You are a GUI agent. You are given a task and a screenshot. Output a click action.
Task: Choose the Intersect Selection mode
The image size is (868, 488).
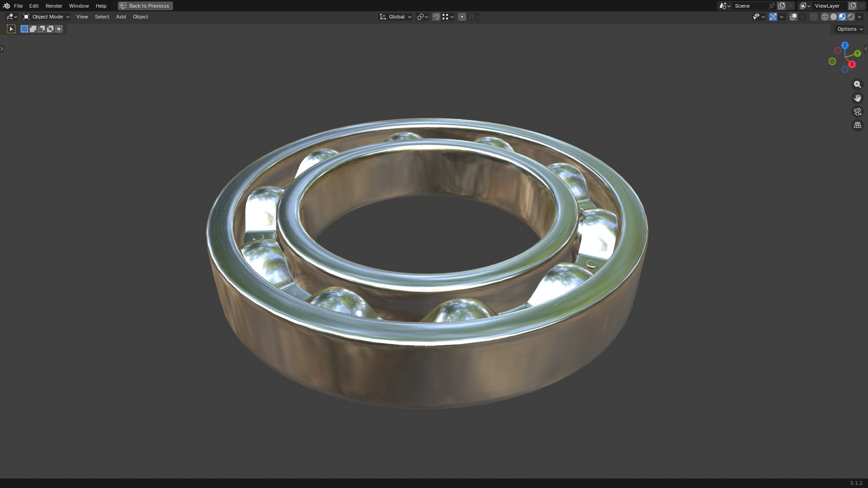pyautogui.click(x=59, y=29)
